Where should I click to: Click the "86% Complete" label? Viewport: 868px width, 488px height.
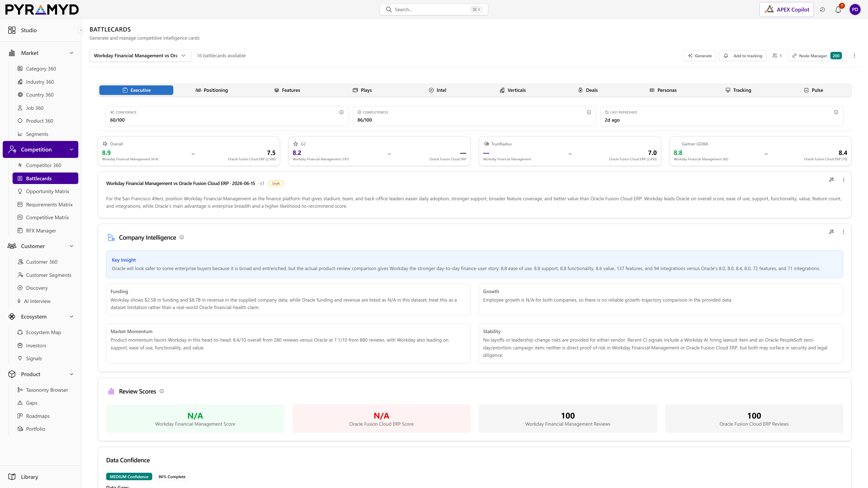(172, 477)
